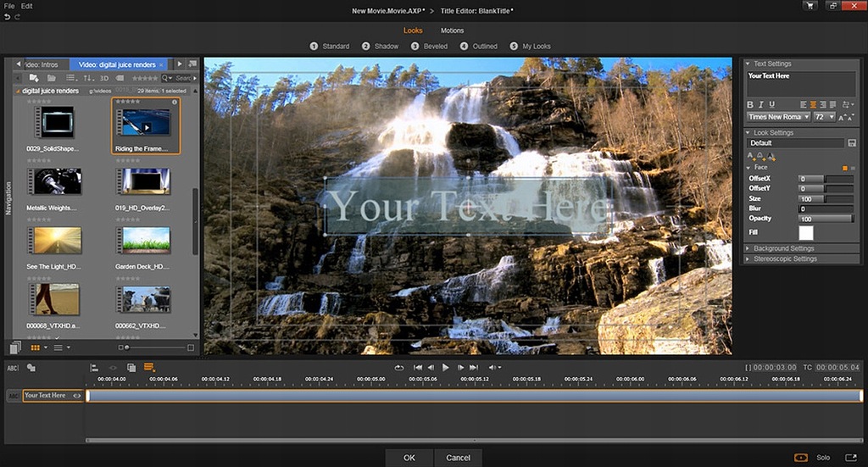Toggle loop playback
Viewport: 868px width, 467px height.
(x=398, y=367)
